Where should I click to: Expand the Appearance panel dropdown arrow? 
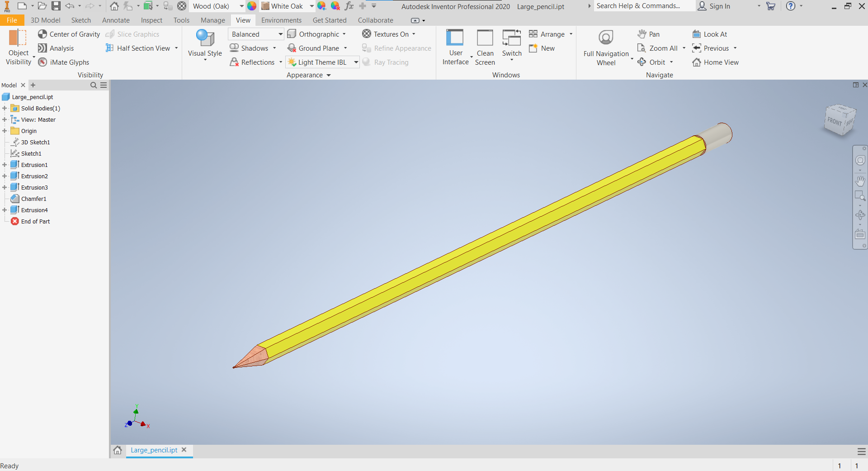pyautogui.click(x=329, y=75)
